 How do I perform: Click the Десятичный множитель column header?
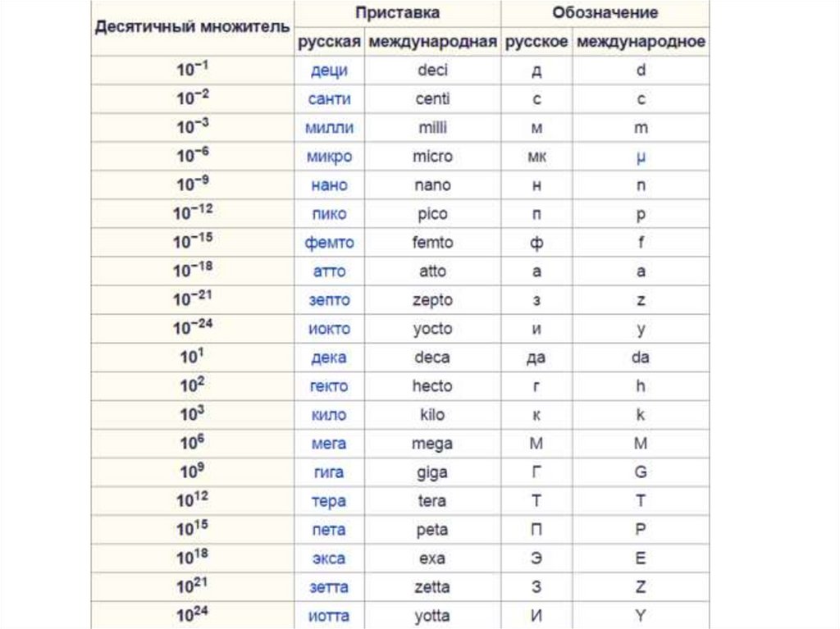193,27
